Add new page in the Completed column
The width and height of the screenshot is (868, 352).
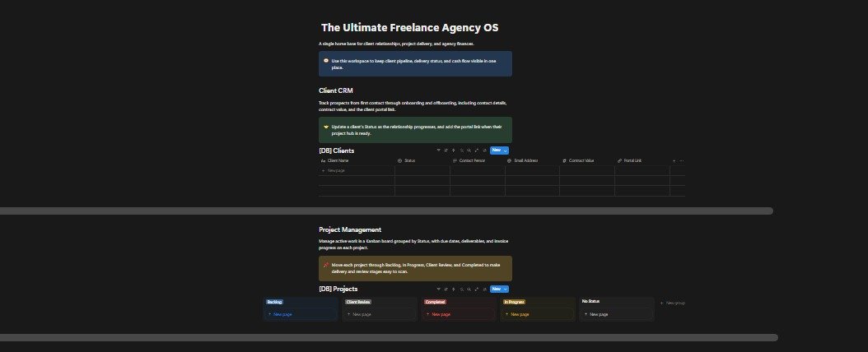459,314
